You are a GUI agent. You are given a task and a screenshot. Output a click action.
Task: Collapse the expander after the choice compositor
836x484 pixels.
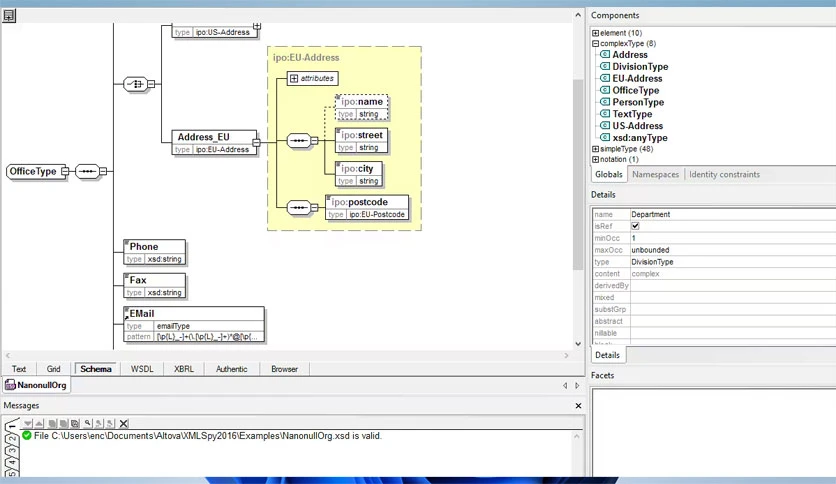point(151,84)
